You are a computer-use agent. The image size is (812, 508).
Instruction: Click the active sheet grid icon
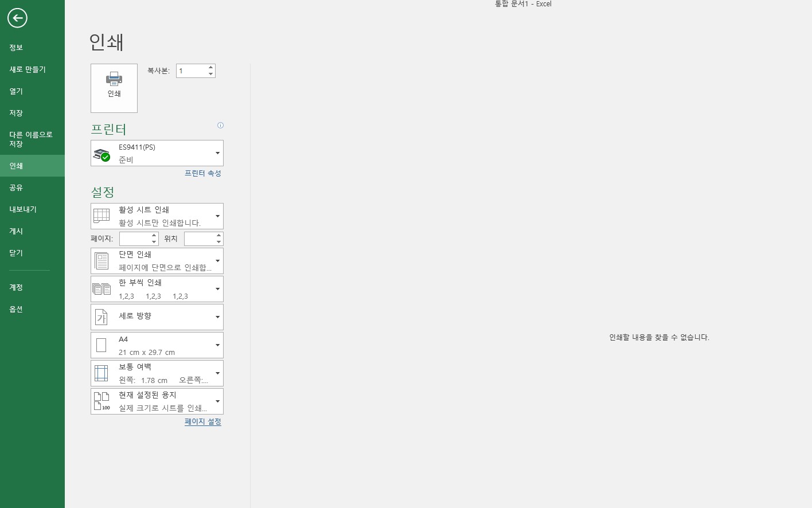(x=101, y=216)
